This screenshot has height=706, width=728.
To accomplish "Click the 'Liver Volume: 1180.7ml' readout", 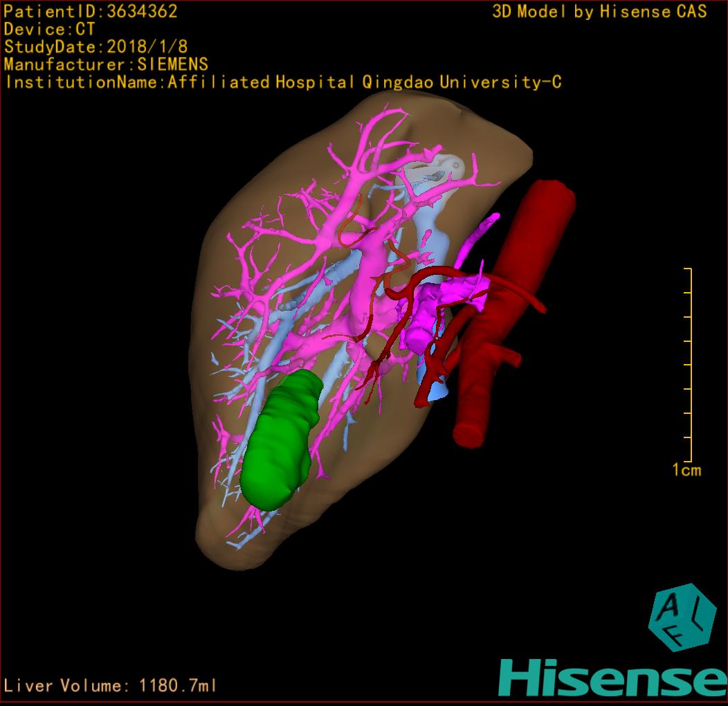I will [109, 685].
